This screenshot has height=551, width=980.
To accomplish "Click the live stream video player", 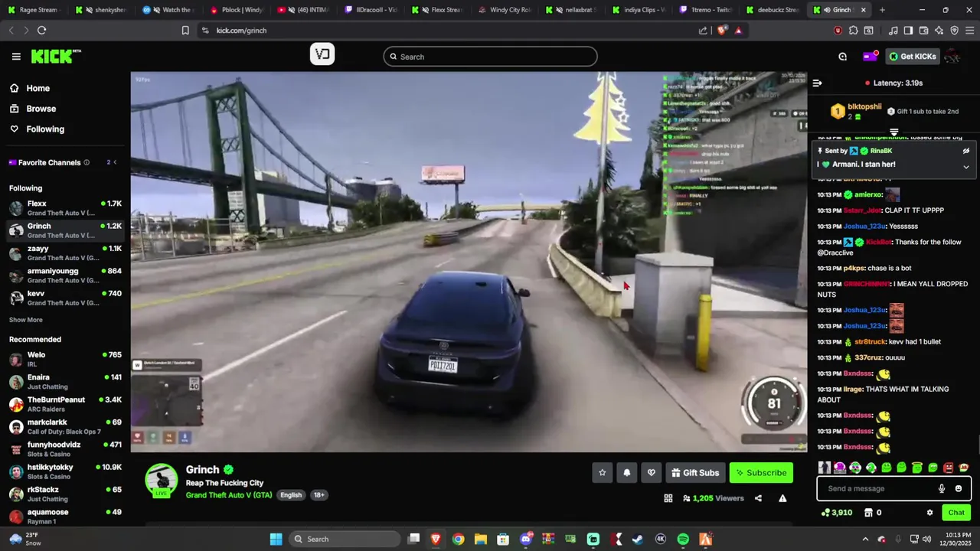I will (469, 262).
